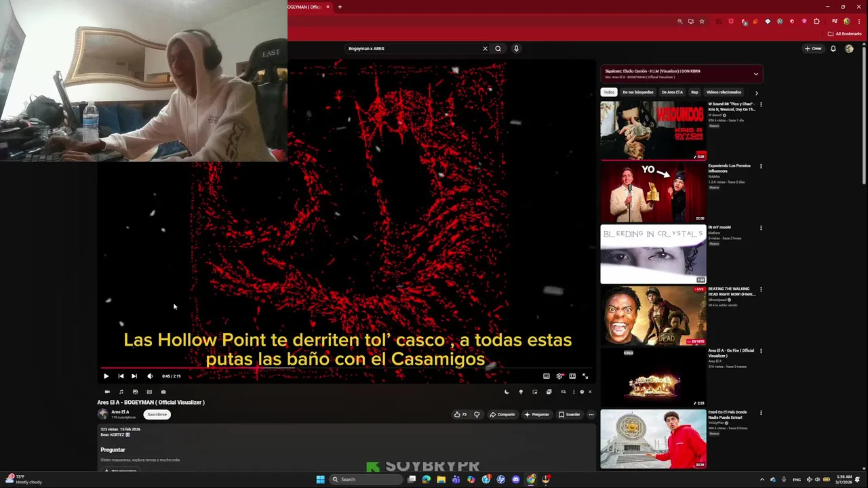Viewport: 868px width, 488px height.
Task: Click the music note icon below player
Action: [121, 392]
